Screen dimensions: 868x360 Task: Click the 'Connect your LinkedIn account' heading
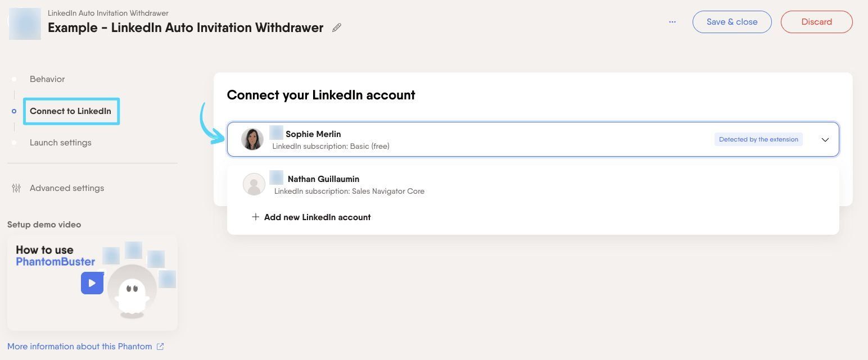click(321, 95)
